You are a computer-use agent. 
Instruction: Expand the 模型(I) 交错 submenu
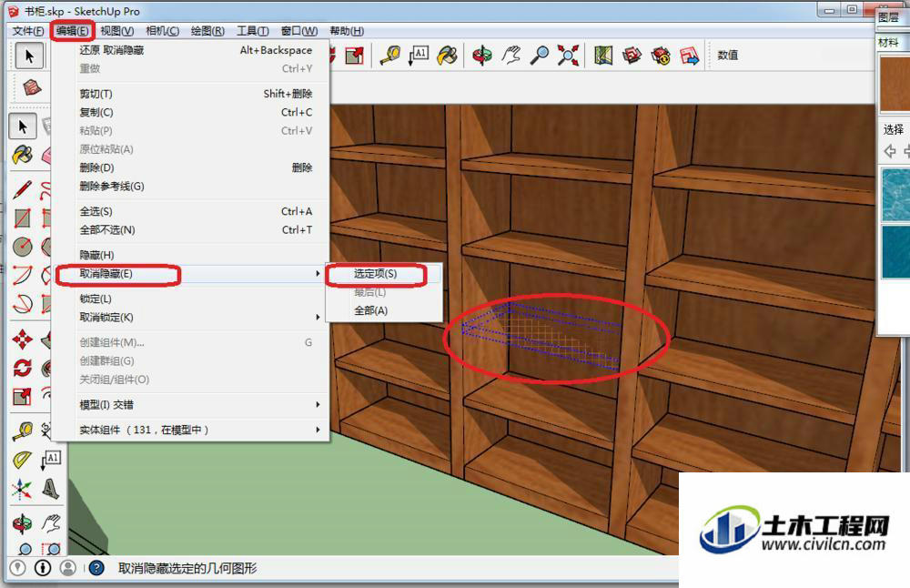click(x=190, y=404)
